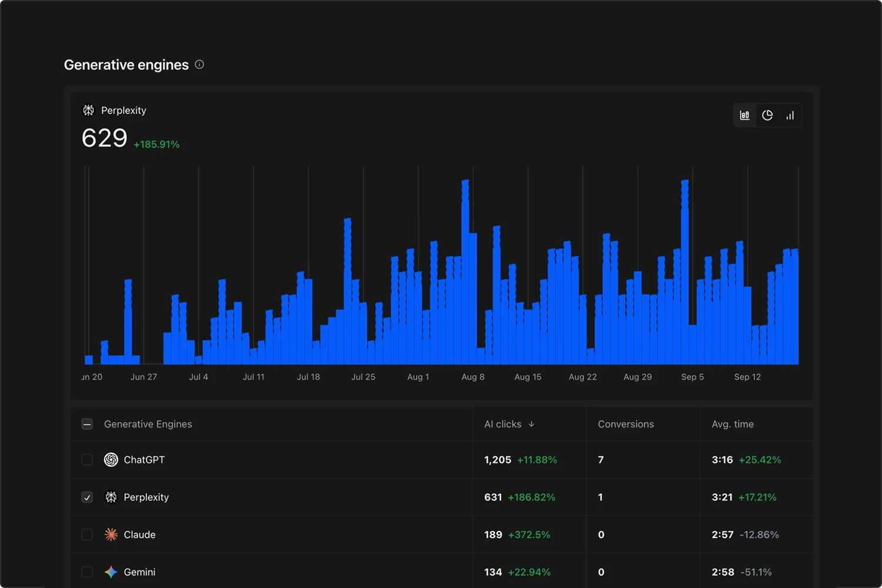
Task: Switch to the pie chart view
Action: (x=767, y=115)
